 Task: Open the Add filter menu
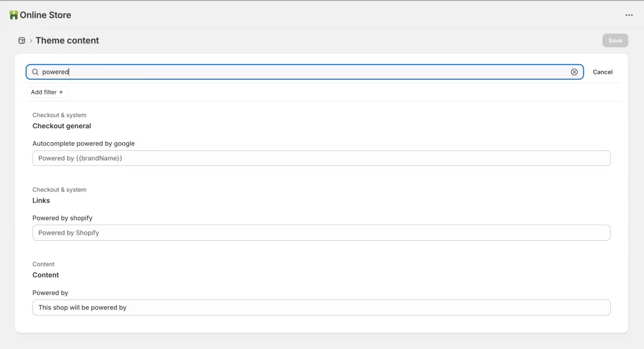pos(47,92)
